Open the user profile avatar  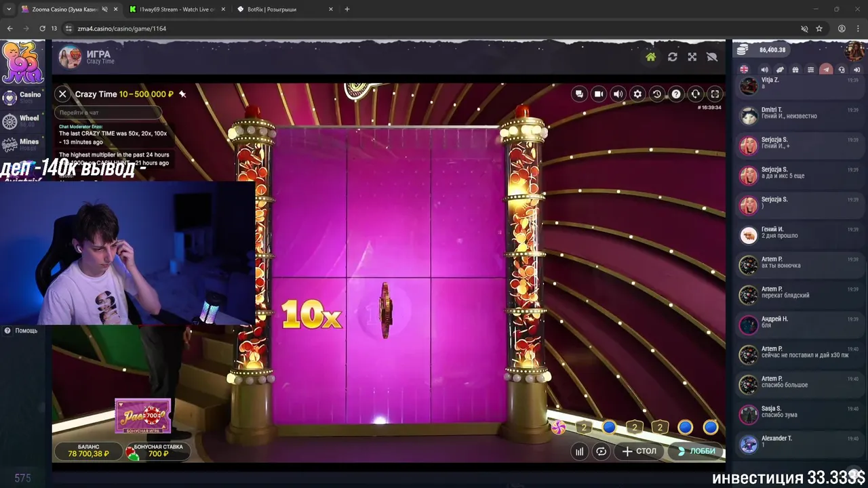tap(854, 50)
